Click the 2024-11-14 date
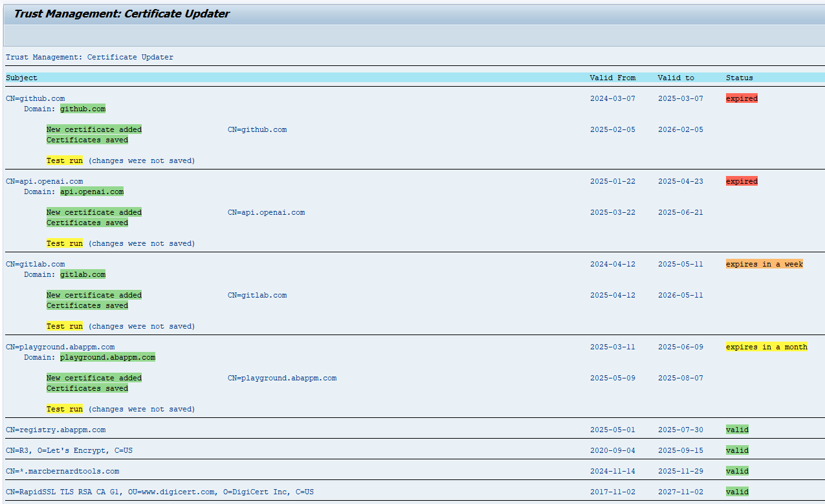The width and height of the screenshot is (825, 504). click(x=613, y=471)
